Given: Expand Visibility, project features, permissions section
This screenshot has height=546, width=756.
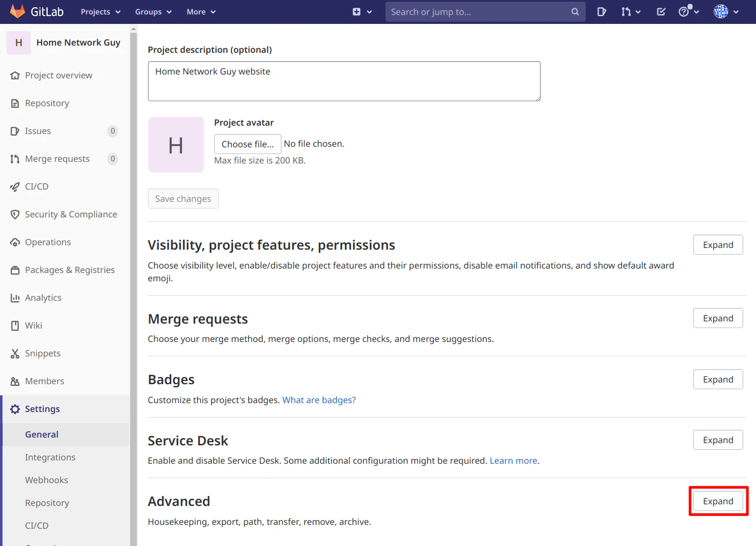Looking at the screenshot, I should click(x=718, y=245).
